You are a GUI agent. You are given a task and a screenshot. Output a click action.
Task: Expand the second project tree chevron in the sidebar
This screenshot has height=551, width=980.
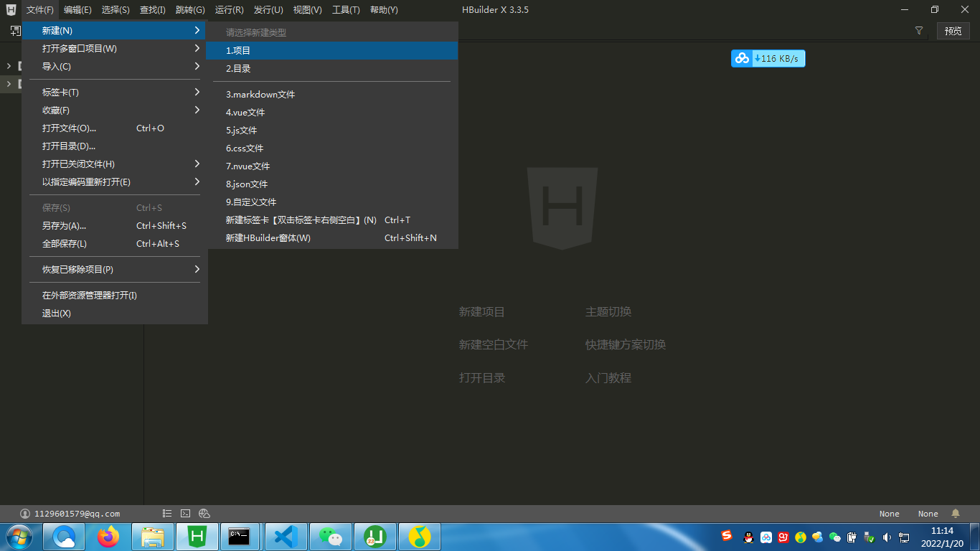(9, 84)
